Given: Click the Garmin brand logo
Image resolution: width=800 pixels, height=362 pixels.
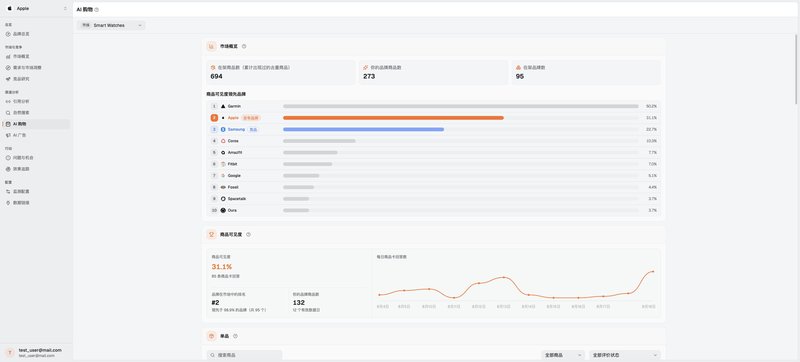Looking at the screenshot, I should [x=223, y=106].
